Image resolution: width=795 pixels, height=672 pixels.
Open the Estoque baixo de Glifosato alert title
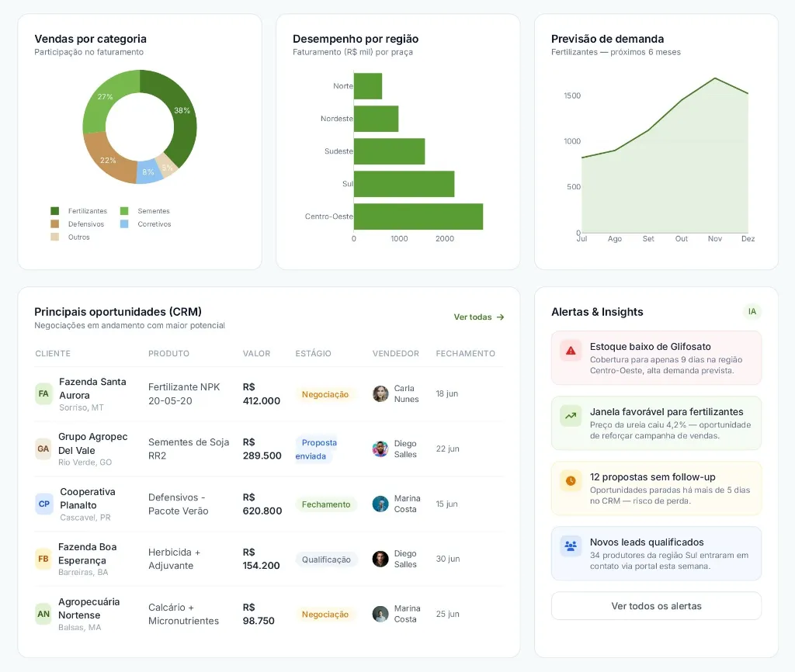click(x=650, y=347)
